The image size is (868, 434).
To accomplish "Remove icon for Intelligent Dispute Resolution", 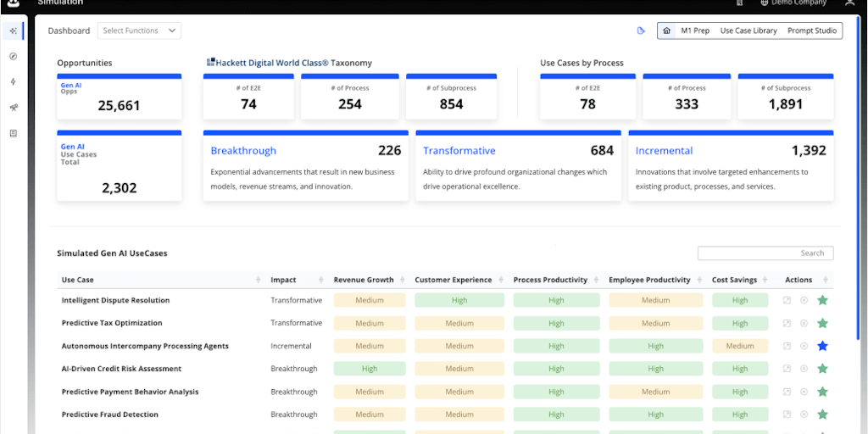I will click(804, 300).
